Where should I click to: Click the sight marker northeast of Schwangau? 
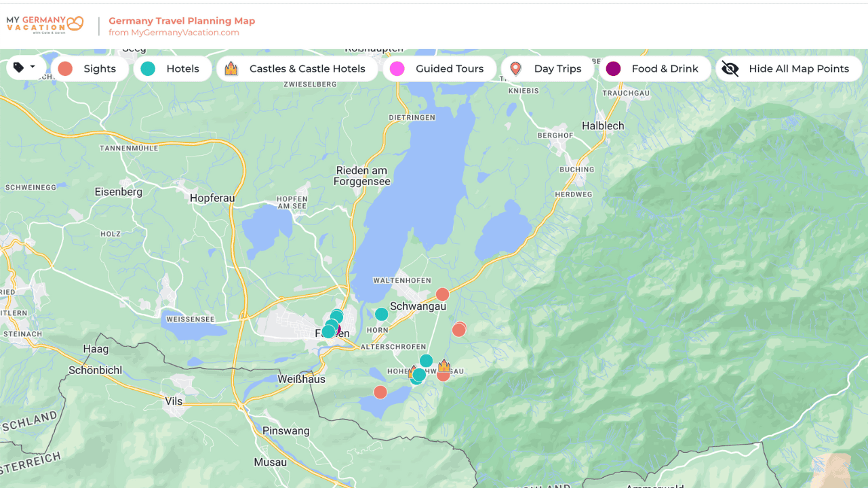pyautogui.click(x=442, y=294)
